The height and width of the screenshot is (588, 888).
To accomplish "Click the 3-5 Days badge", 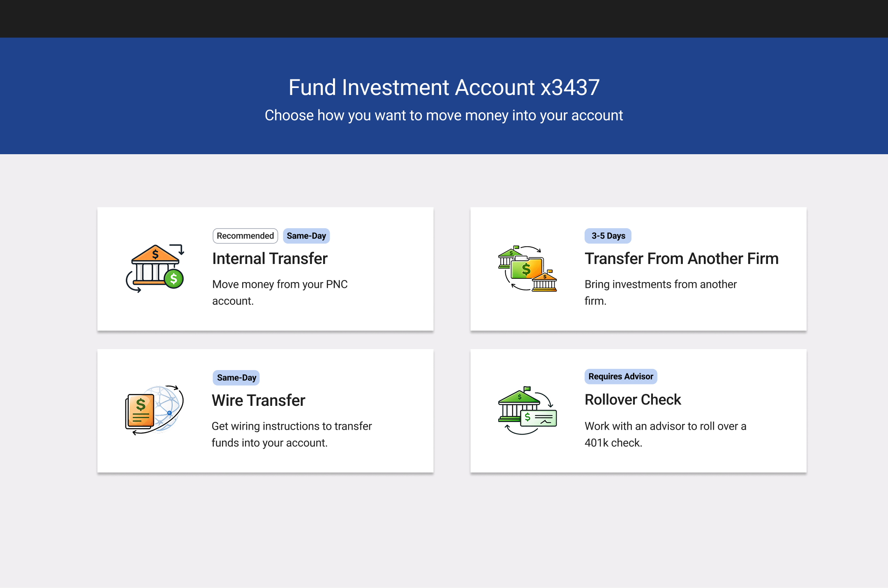I will tap(608, 236).
